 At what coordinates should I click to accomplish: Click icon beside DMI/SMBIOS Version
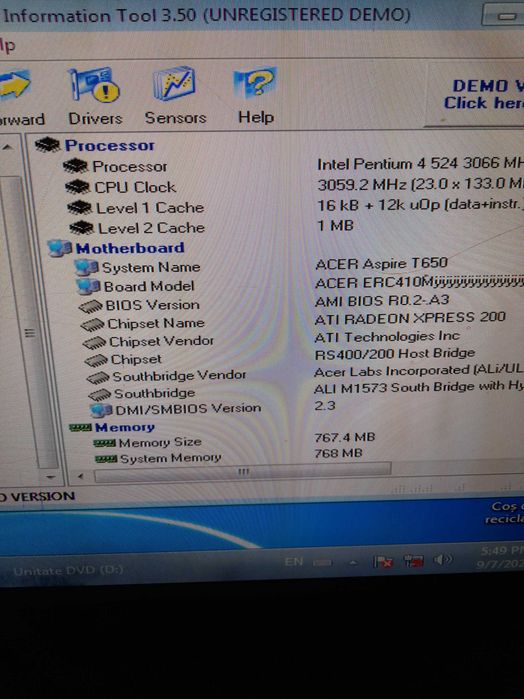101,410
